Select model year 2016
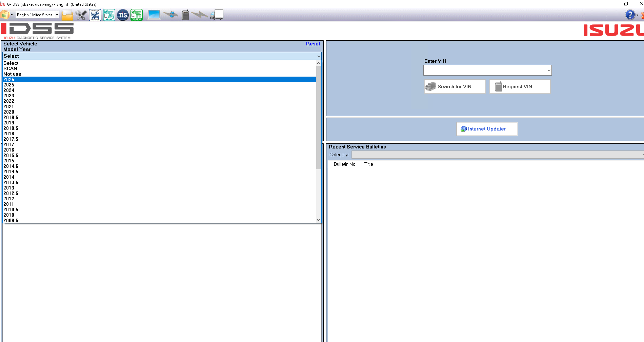 (x=159, y=150)
